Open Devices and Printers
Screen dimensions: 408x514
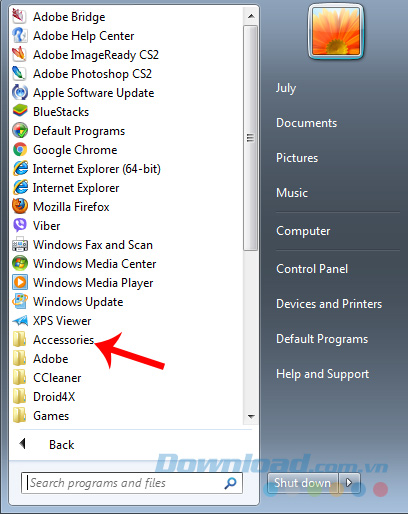(x=329, y=304)
